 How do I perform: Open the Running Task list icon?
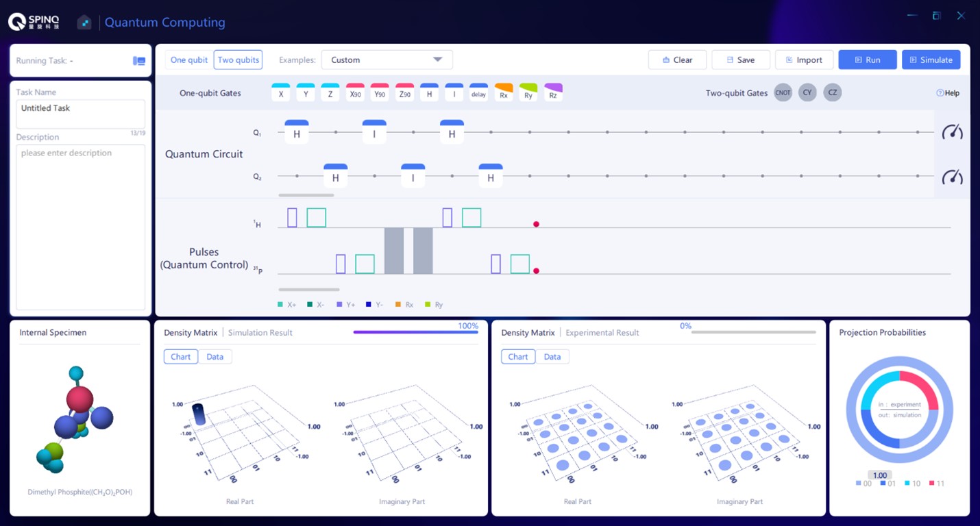coord(139,61)
